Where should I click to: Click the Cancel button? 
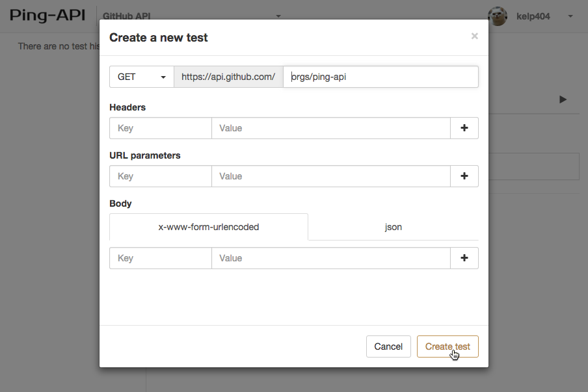click(388, 346)
